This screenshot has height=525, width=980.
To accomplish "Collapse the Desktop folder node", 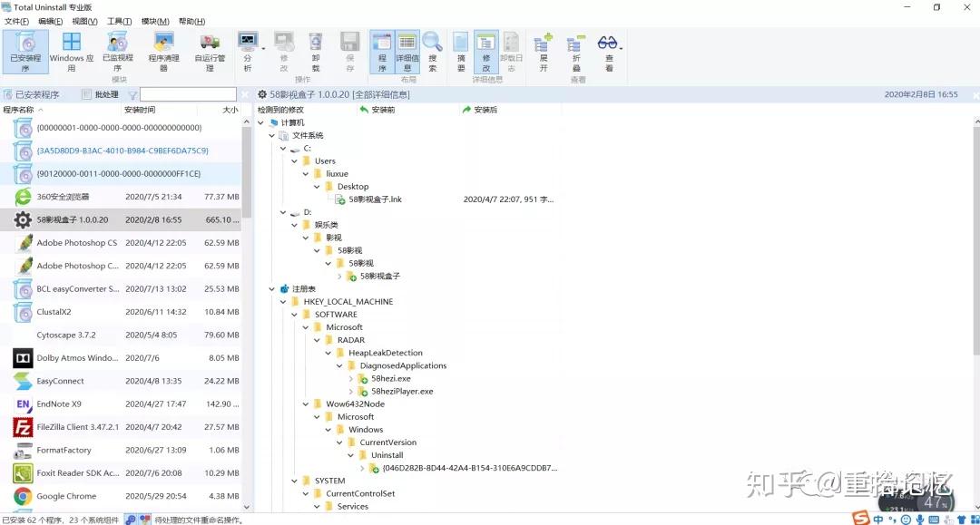I will [x=317, y=187].
